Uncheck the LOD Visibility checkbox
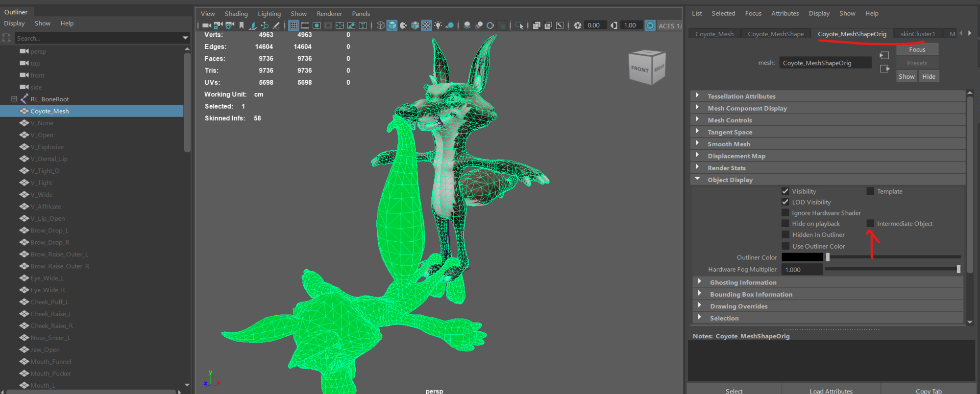 click(785, 202)
